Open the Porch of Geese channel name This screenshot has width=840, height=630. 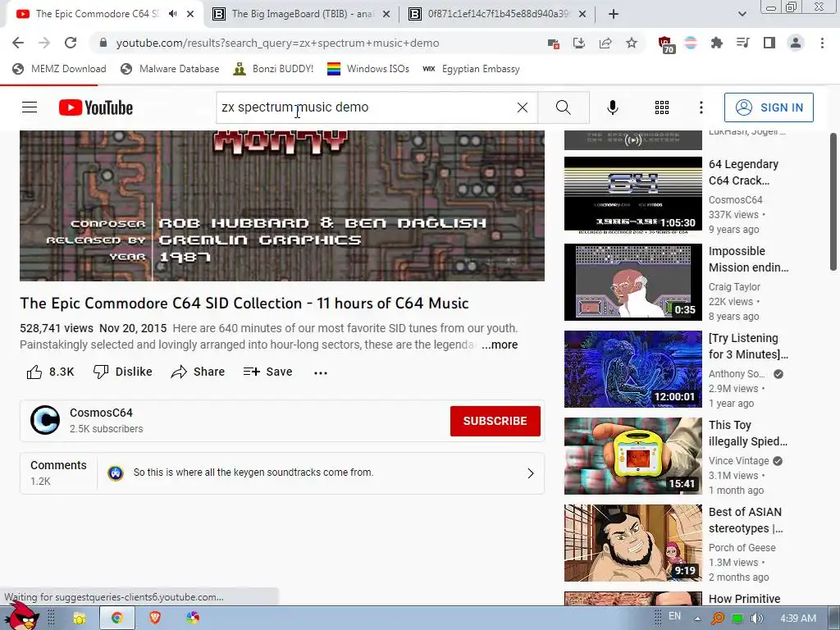click(742, 547)
